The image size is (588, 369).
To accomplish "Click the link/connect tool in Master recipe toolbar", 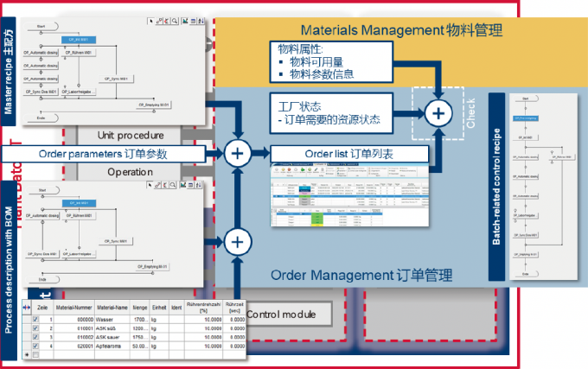I will coord(159,22).
